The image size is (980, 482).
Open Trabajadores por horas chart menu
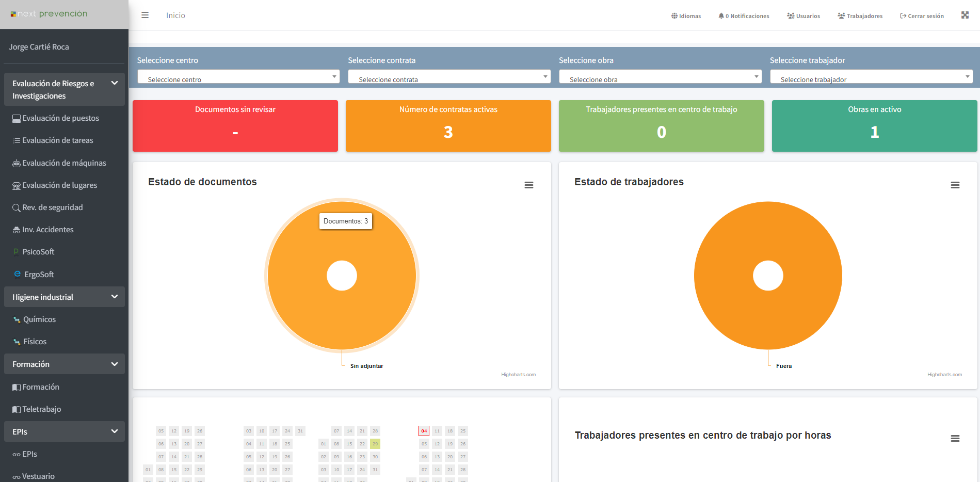tap(955, 439)
